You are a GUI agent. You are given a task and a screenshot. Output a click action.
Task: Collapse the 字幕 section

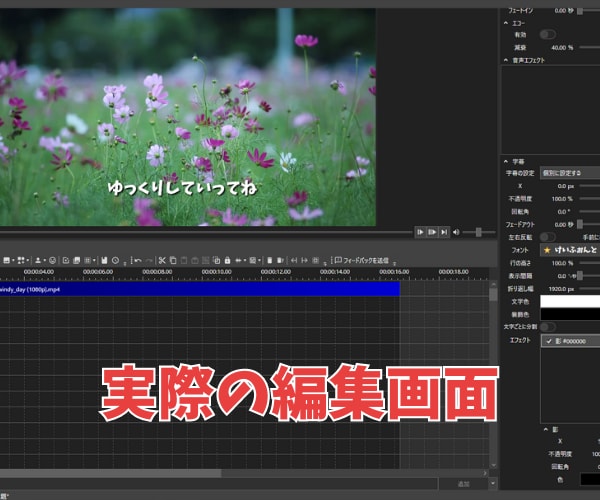506,161
